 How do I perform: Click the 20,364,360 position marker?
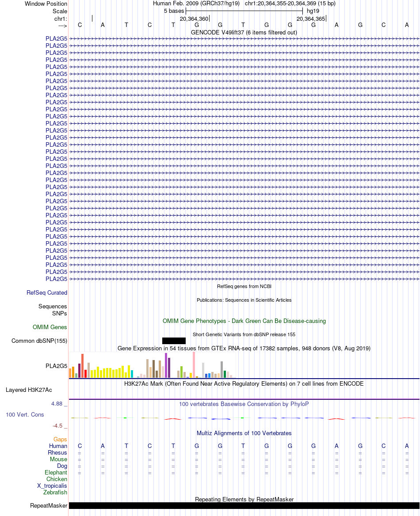(x=195, y=19)
